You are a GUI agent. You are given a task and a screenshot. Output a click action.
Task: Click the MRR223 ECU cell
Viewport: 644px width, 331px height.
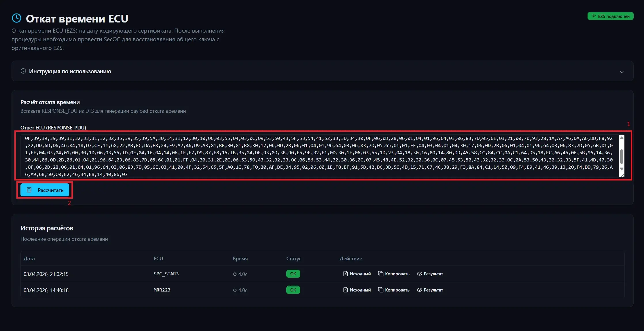(x=162, y=290)
